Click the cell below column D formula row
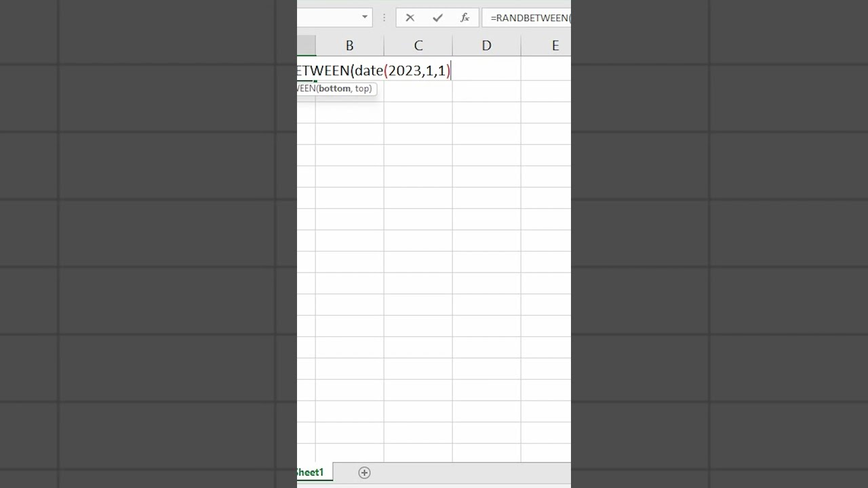The height and width of the screenshot is (488, 868). pyautogui.click(x=486, y=91)
